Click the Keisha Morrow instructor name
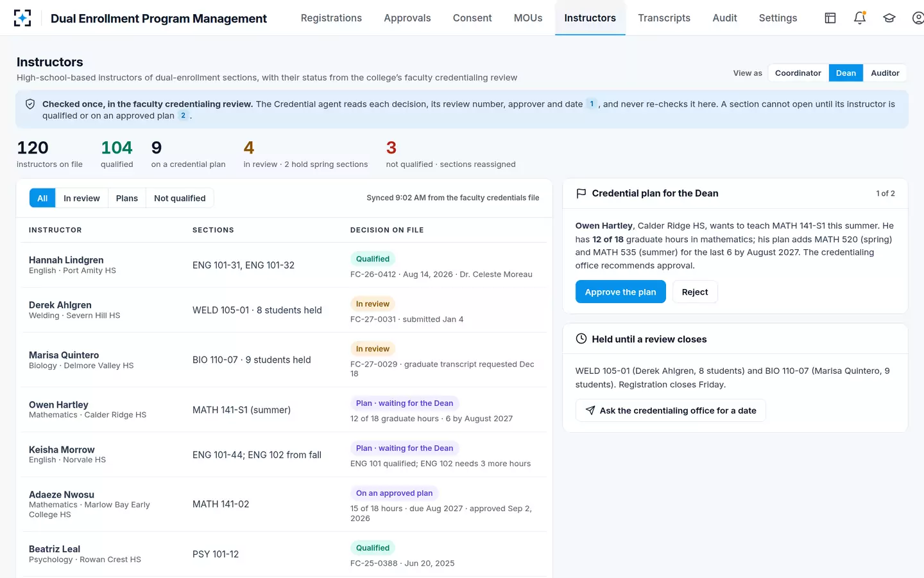This screenshot has height=578, width=924. (62, 450)
